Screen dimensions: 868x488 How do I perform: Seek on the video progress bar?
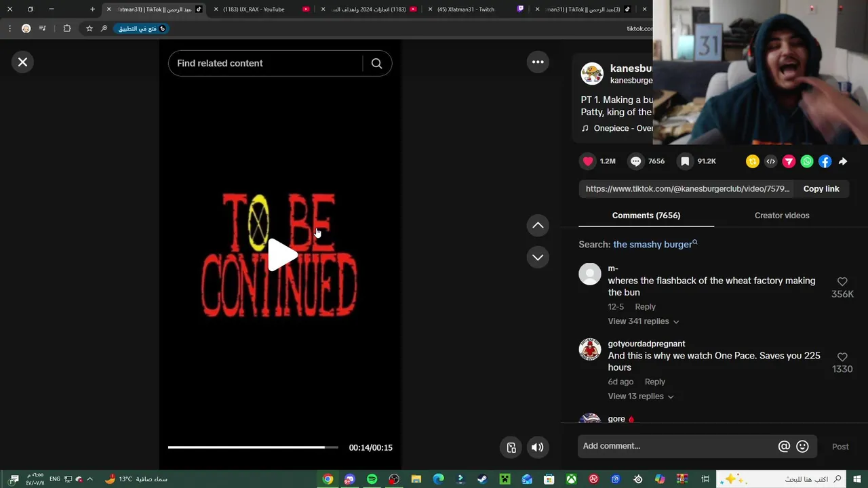(x=253, y=447)
